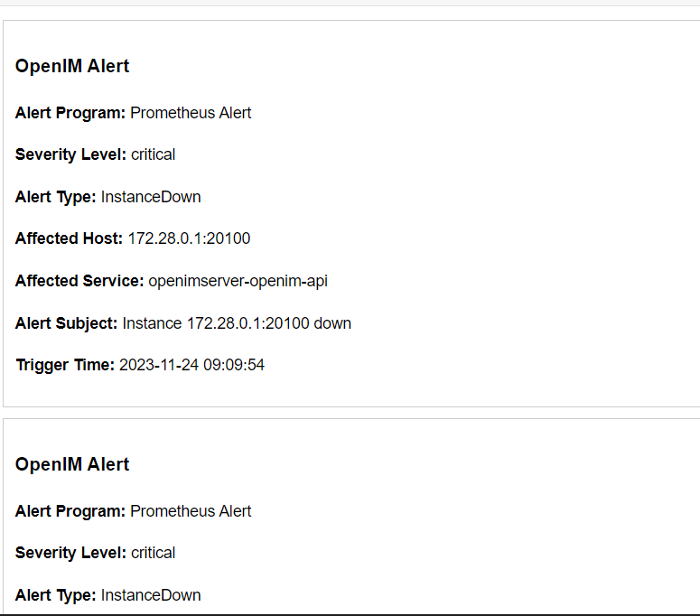
Task: Click the Severity Level label in second alert
Action: tap(70, 553)
